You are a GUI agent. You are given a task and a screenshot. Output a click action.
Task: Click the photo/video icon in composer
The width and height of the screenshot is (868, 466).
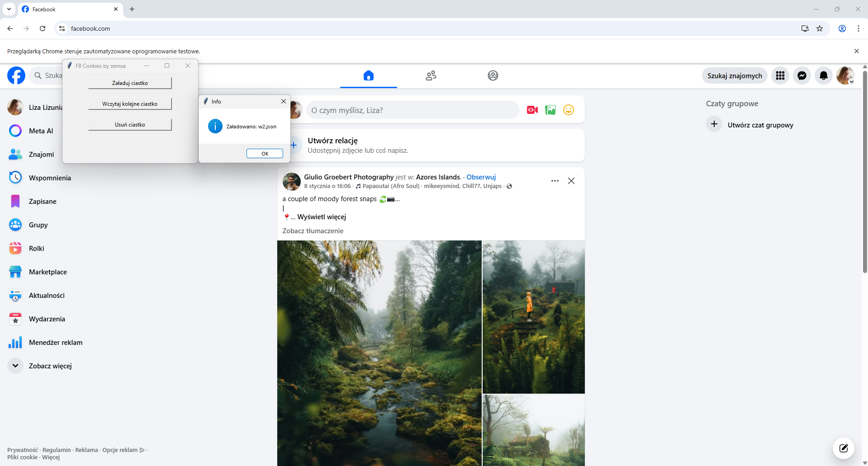(x=550, y=110)
